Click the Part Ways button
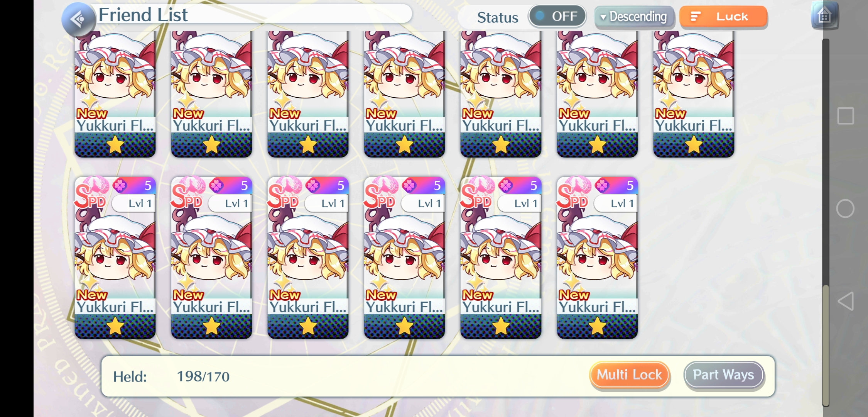The height and width of the screenshot is (417, 868). (724, 375)
